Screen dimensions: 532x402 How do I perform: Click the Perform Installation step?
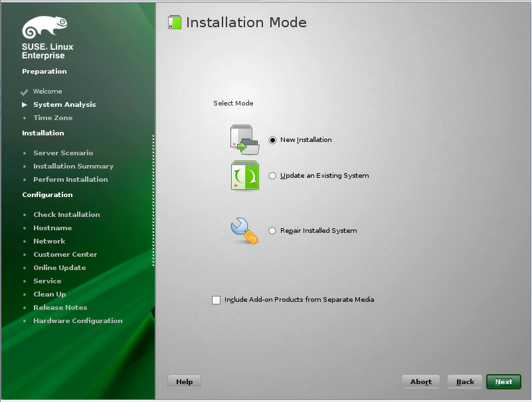click(70, 179)
